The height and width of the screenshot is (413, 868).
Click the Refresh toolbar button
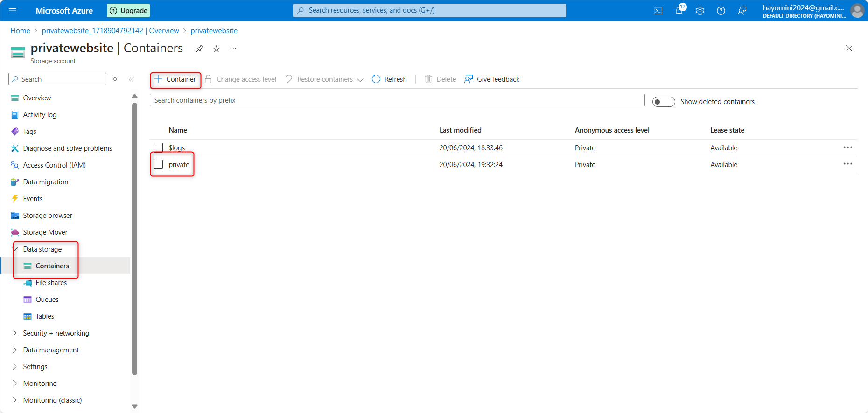tap(389, 79)
